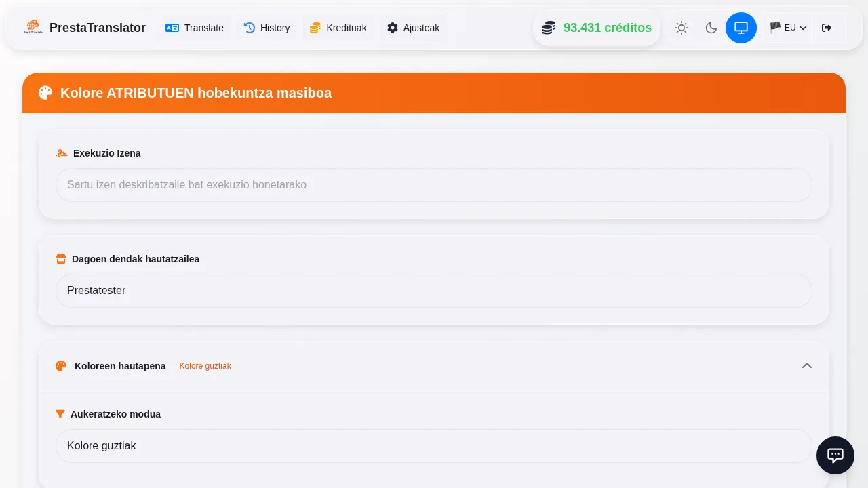Switch to dark theme moon icon
This screenshot has width=868, height=488.
tap(711, 28)
